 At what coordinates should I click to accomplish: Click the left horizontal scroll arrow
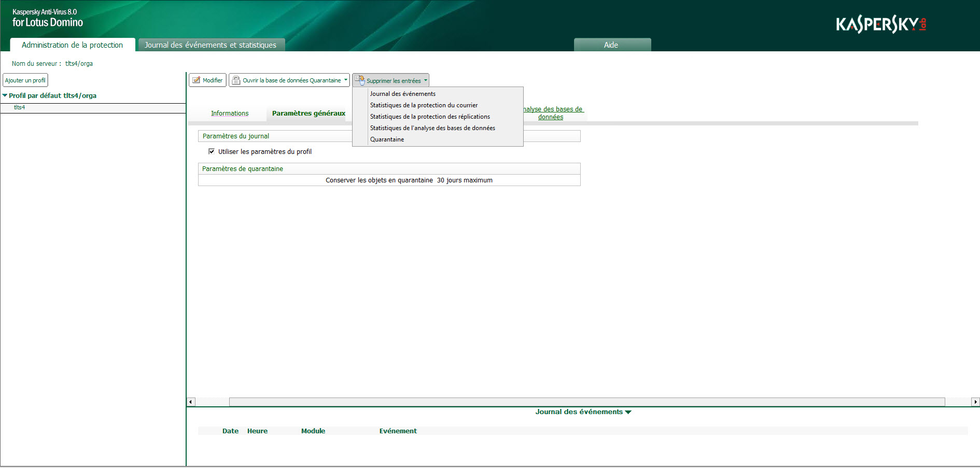pyautogui.click(x=191, y=402)
